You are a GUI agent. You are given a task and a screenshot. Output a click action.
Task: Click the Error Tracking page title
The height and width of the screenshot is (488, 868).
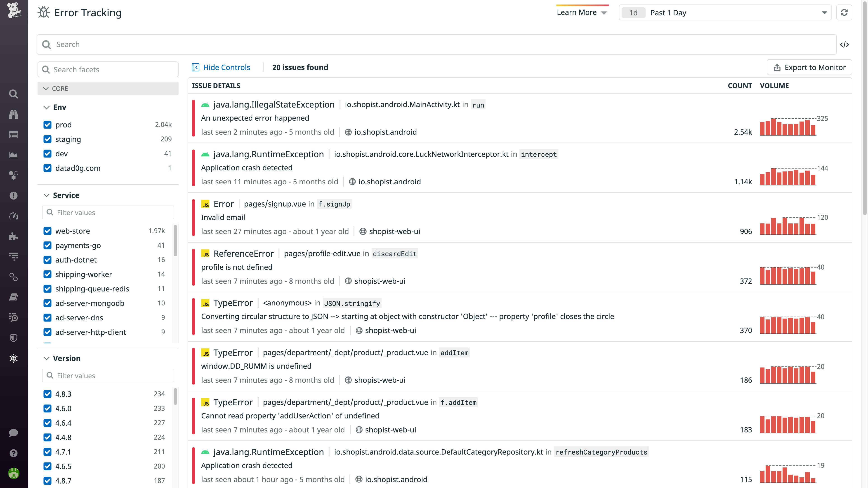pyautogui.click(x=88, y=12)
